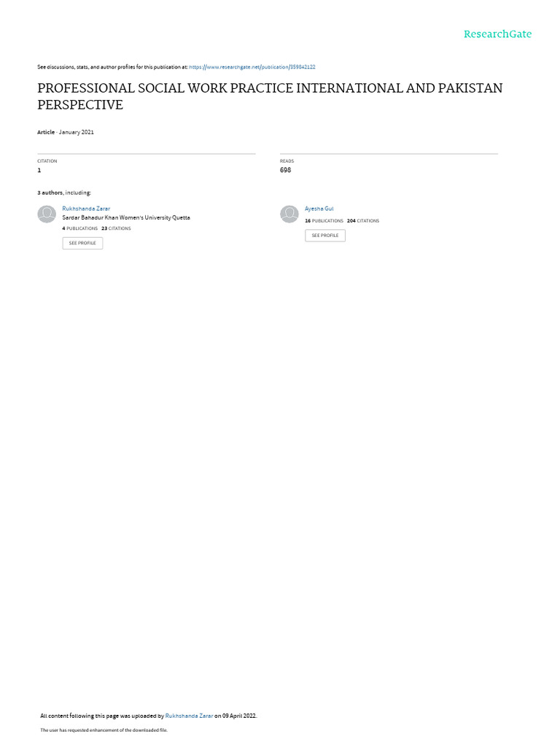Viewport: 560px width, 747px height.
Task: Click the 204 Citations count for Gul
Action: (x=363, y=221)
